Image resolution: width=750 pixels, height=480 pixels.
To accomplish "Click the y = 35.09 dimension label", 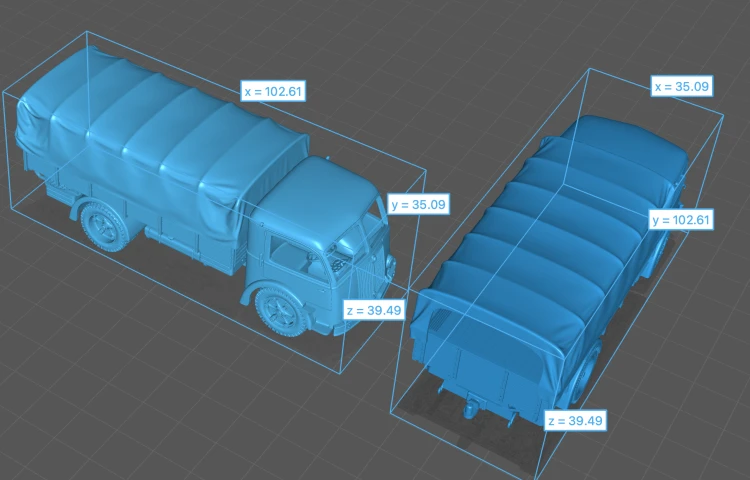I will click(x=418, y=204).
